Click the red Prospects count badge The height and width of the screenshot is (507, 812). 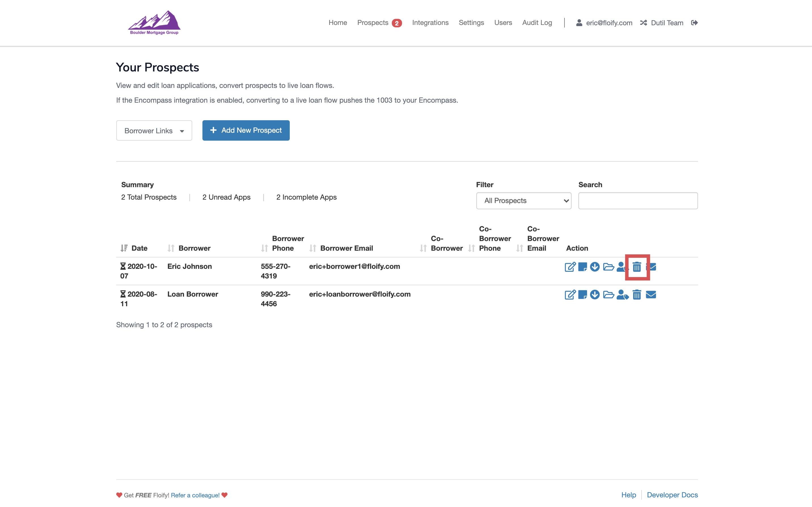pyautogui.click(x=397, y=23)
